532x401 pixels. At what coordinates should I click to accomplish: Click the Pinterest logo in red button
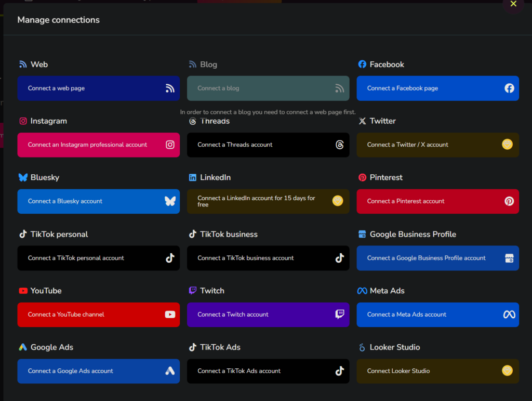click(509, 201)
